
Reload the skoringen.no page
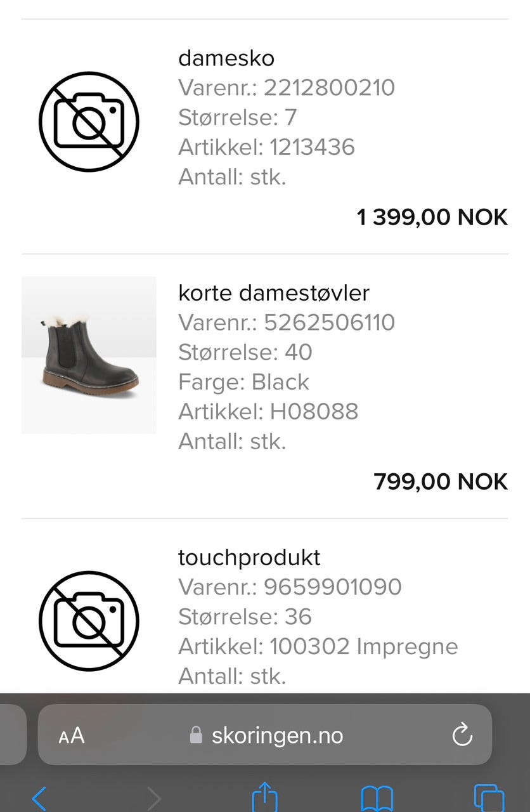[462, 735]
